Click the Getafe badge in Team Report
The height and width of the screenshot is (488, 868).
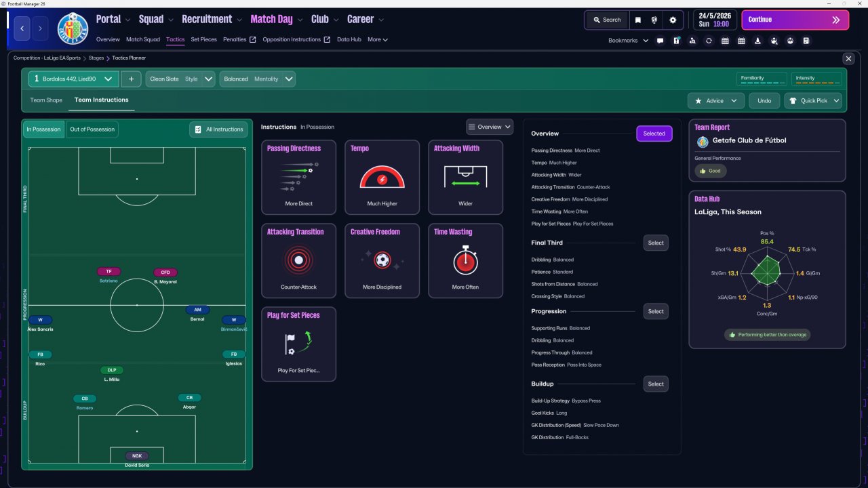click(x=702, y=141)
